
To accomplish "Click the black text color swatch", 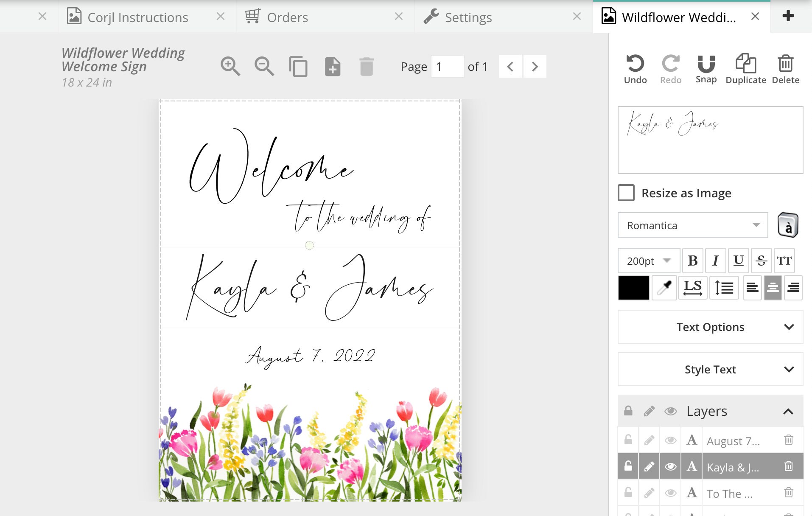I will coord(633,287).
